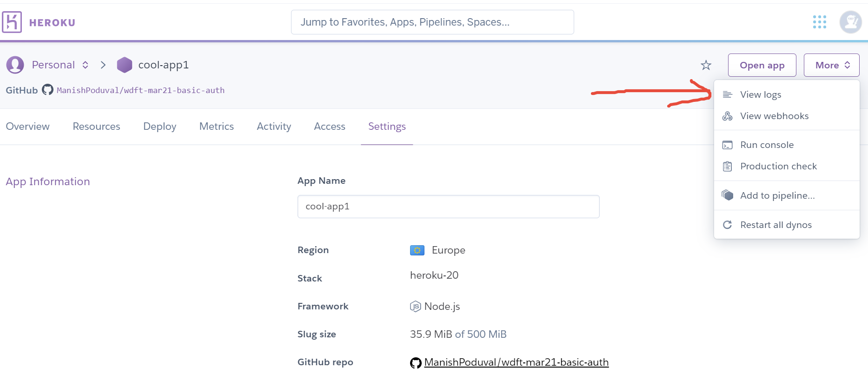Focus the Jump to Favorites search box
The width and height of the screenshot is (868, 375).
[x=432, y=22]
